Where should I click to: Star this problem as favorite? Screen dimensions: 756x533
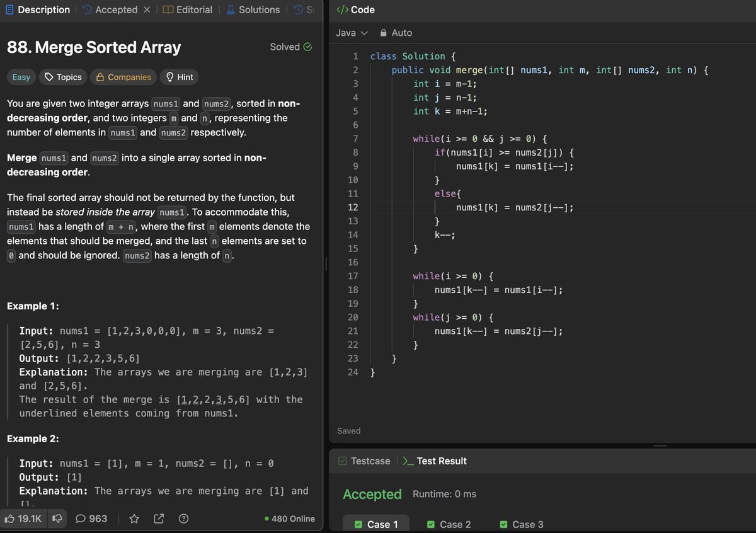click(x=134, y=519)
